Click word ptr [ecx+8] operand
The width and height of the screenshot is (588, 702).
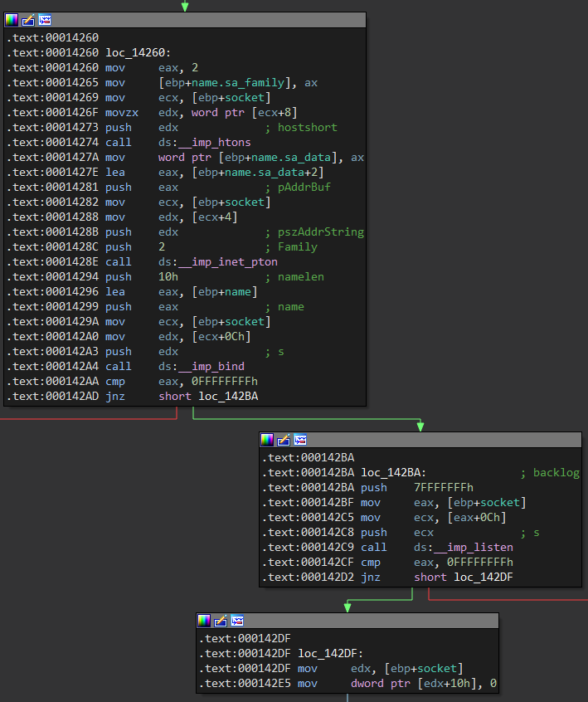(x=245, y=112)
